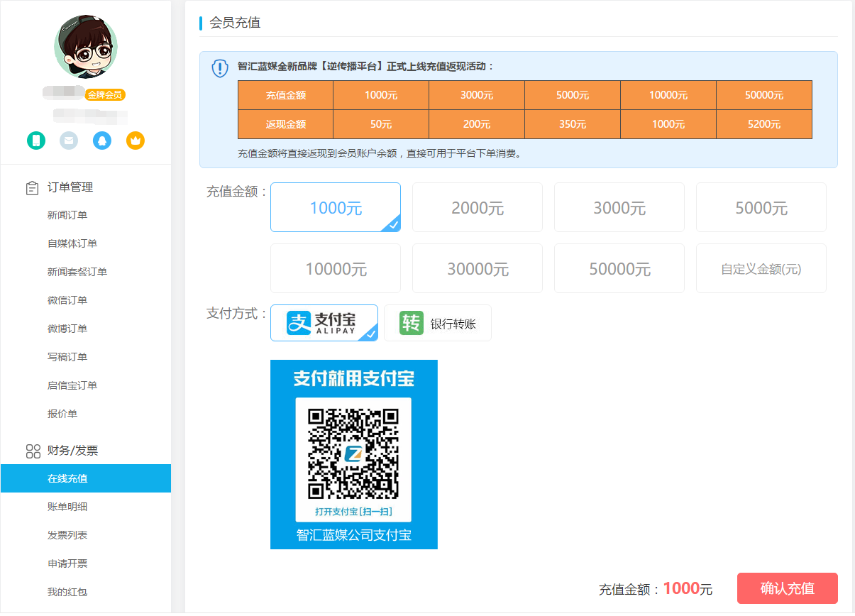This screenshot has height=616, width=855.
Task: Select the 5000元 recharge amount
Action: click(x=761, y=207)
